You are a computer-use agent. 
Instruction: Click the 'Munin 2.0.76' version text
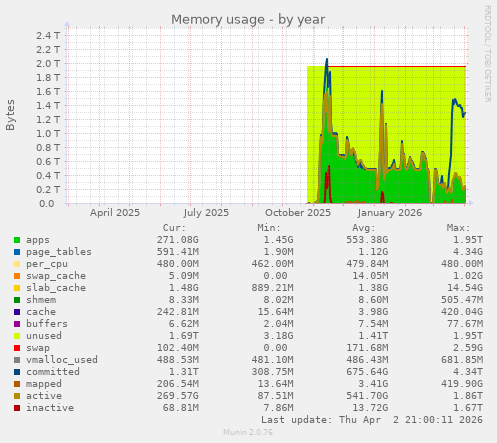pos(248,432)
